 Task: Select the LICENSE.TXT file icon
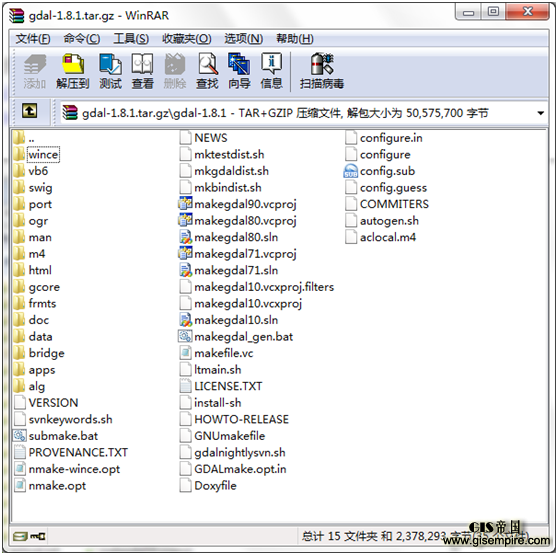click(185, 386)
